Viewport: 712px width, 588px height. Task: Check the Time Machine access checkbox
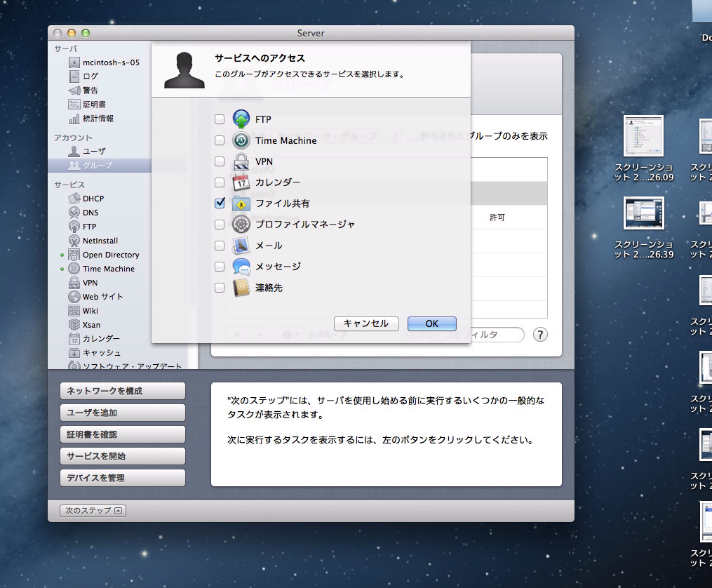(220, 140)
